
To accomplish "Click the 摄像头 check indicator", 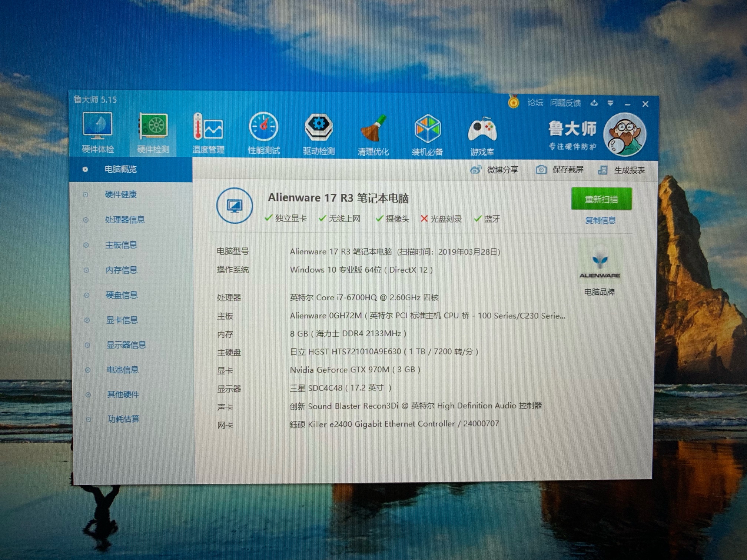I will pos(392,219).
